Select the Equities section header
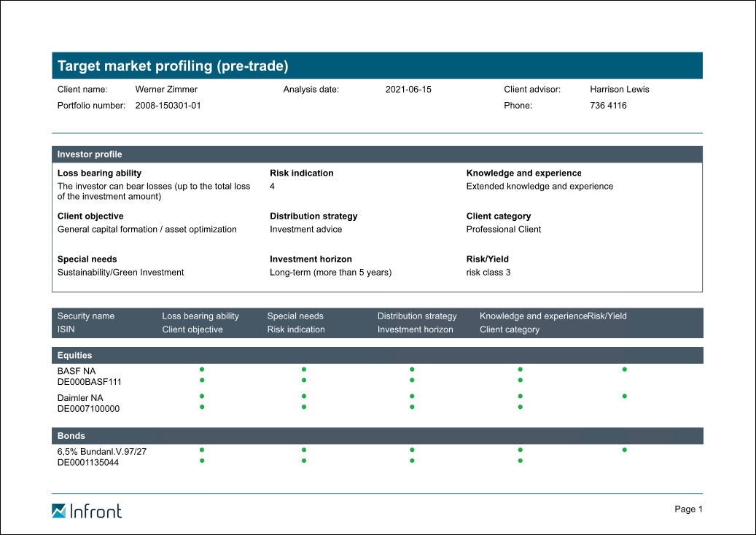 (377, 356)
